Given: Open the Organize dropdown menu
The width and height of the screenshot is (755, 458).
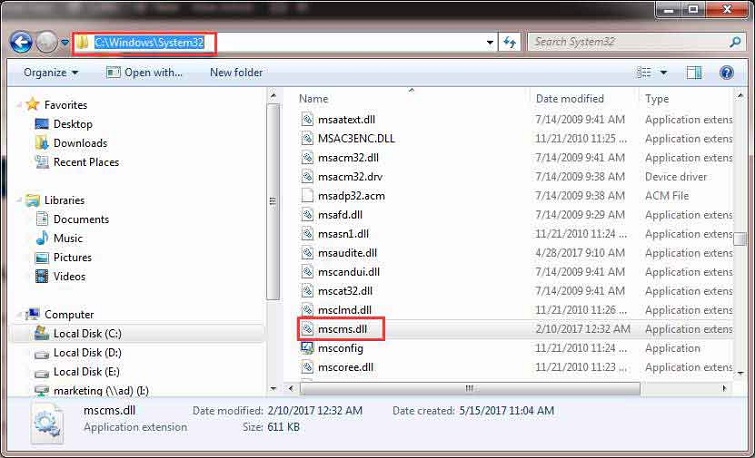Looking at the screenshot, I should (51, 72).
